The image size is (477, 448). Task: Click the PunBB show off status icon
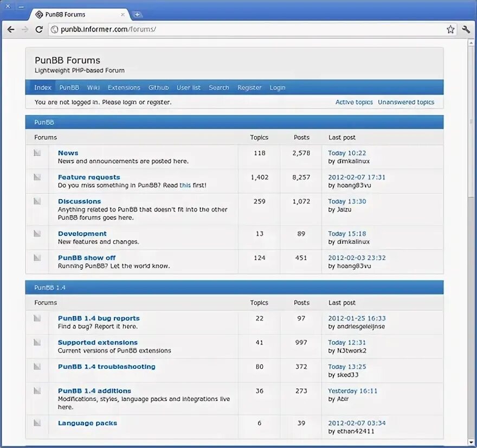[37, 258]
